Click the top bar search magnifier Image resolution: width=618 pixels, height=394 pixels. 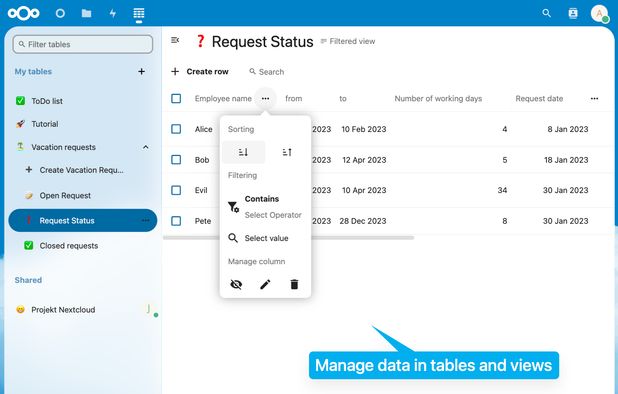546,13
